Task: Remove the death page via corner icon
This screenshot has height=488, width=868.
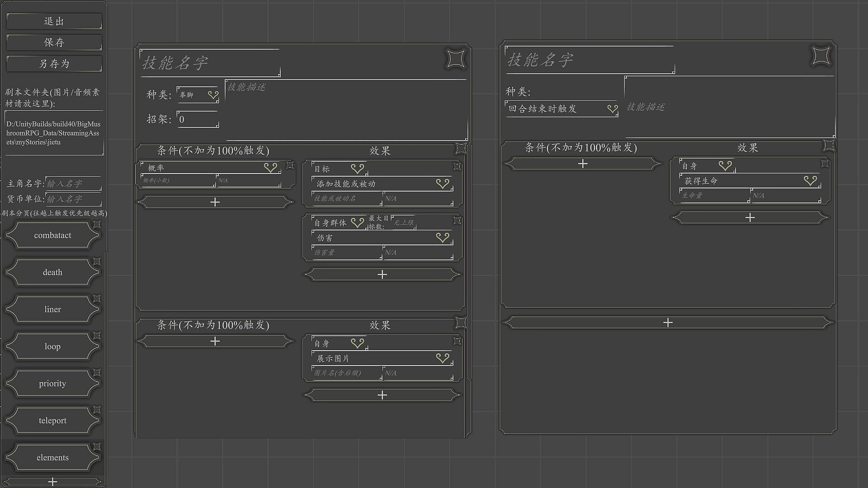Action: (x=97, y=262)
